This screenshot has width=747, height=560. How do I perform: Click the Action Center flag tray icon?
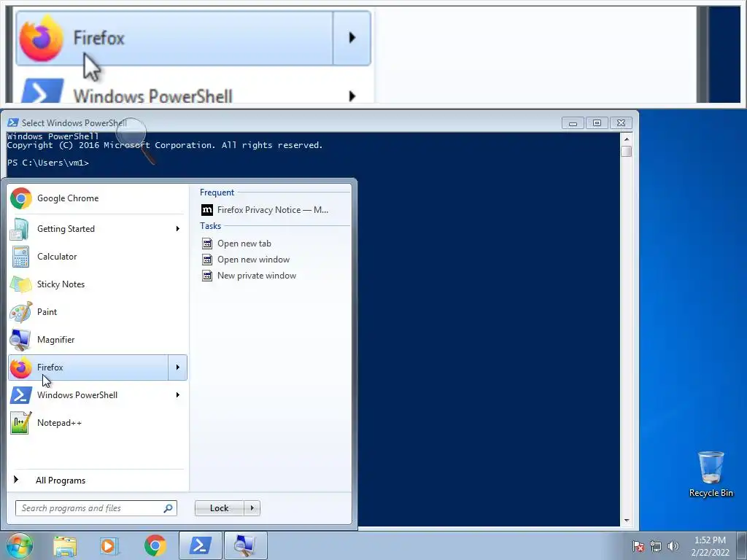(638, 546)
